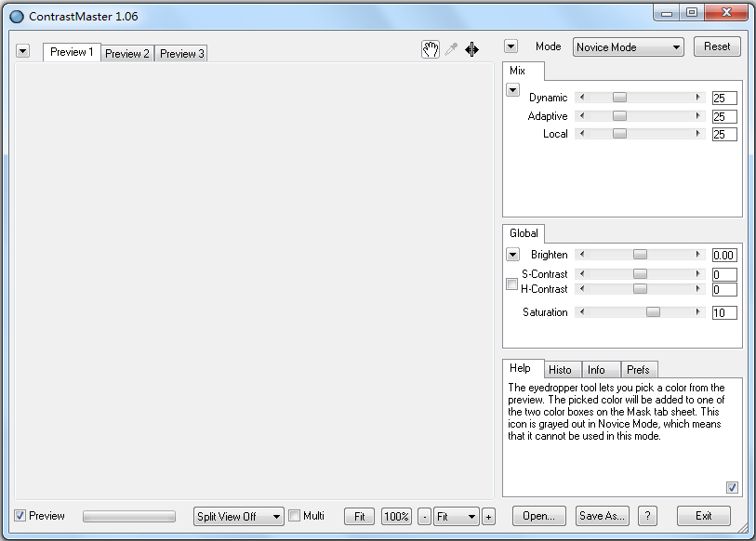
Task: Click the Reset button
Action: pos(717,46)
